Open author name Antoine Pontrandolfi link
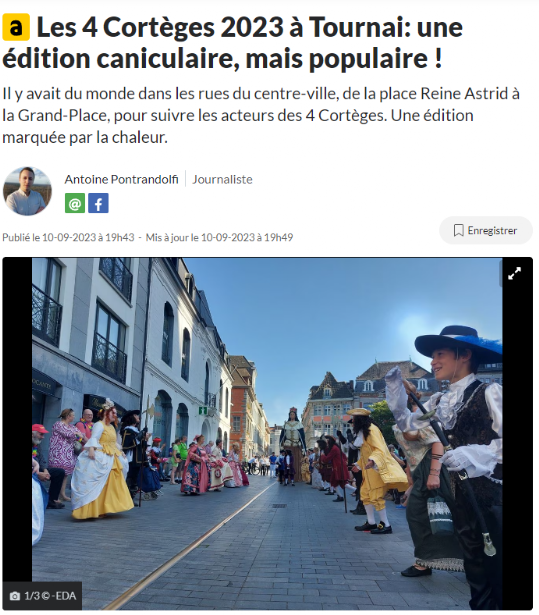Viewport: 539px width, 615px height. click(x=122, y=179)
